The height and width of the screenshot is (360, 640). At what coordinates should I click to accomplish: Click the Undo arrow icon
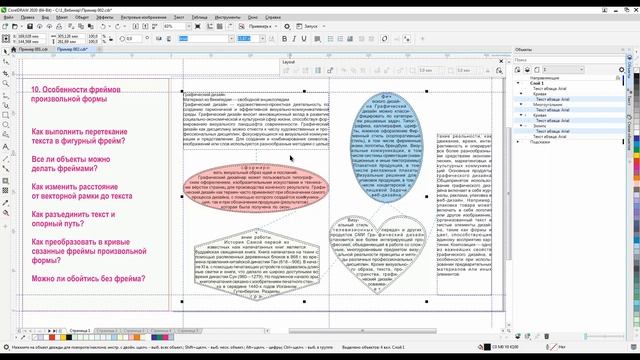point(103,26)
